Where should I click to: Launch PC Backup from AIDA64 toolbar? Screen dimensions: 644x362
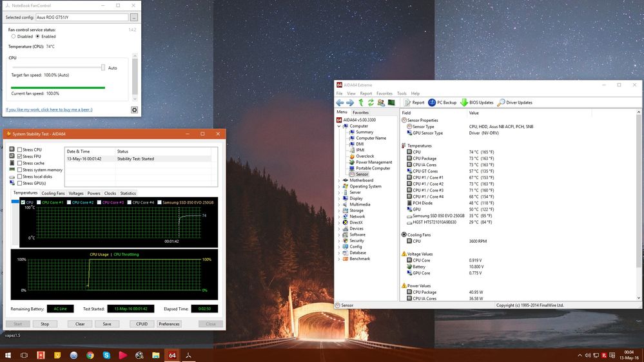click(x=442, y=102)
